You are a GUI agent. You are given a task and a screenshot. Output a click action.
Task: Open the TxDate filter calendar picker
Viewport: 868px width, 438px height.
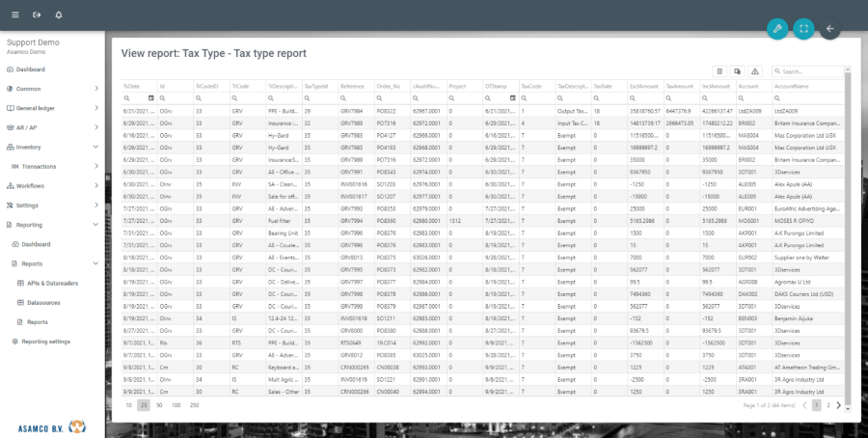point(150,98)
